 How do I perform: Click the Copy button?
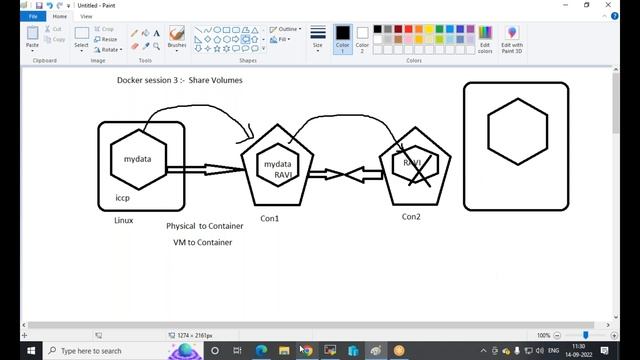[x=55, y=39]
